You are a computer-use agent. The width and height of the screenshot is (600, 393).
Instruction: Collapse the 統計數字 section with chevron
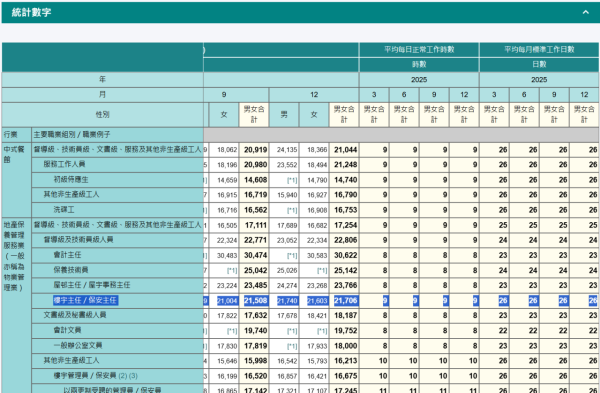[x=585, y=12]
